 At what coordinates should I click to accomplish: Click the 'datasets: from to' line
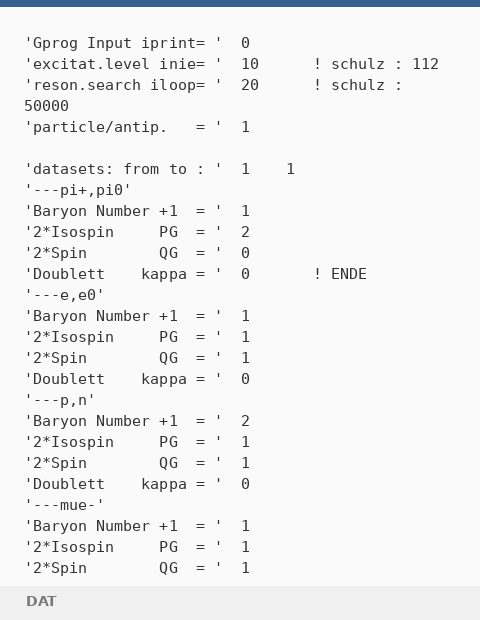point(159,169)
